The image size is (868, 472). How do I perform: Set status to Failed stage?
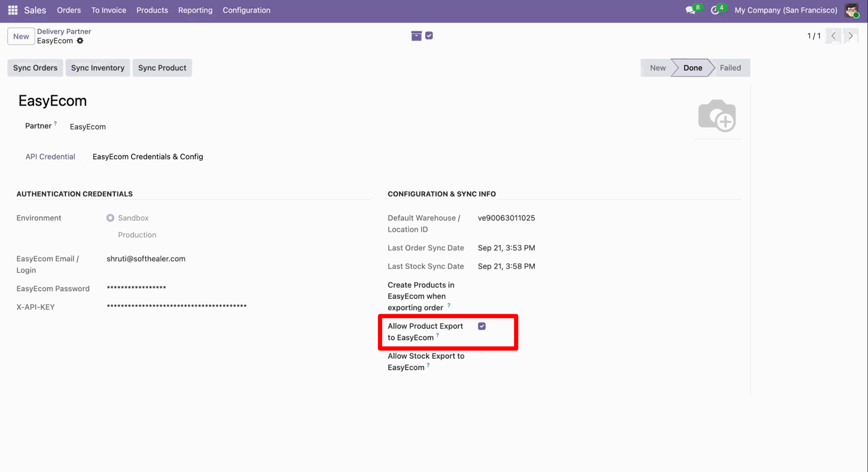(730, 68)
